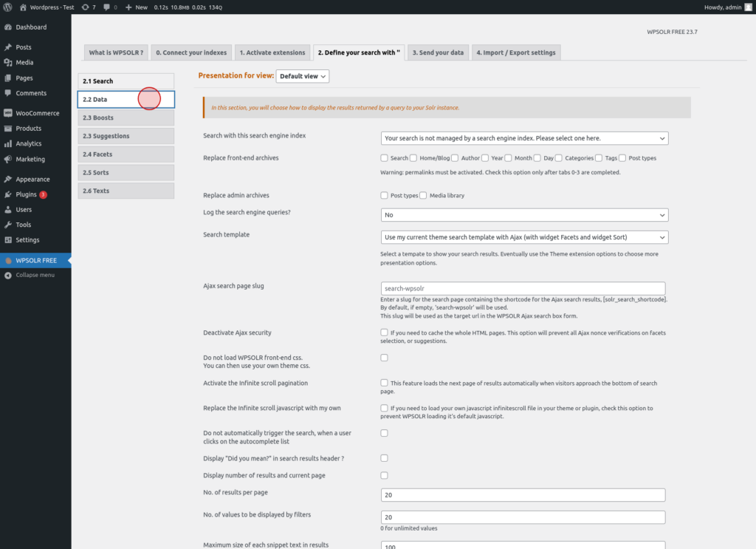Screen dimensions: 756x549
Task: Click the values displayed by filters field
Action: (x=523, y=517)
